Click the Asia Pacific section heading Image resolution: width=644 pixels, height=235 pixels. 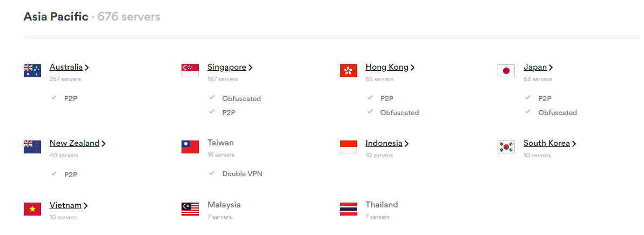56,16
